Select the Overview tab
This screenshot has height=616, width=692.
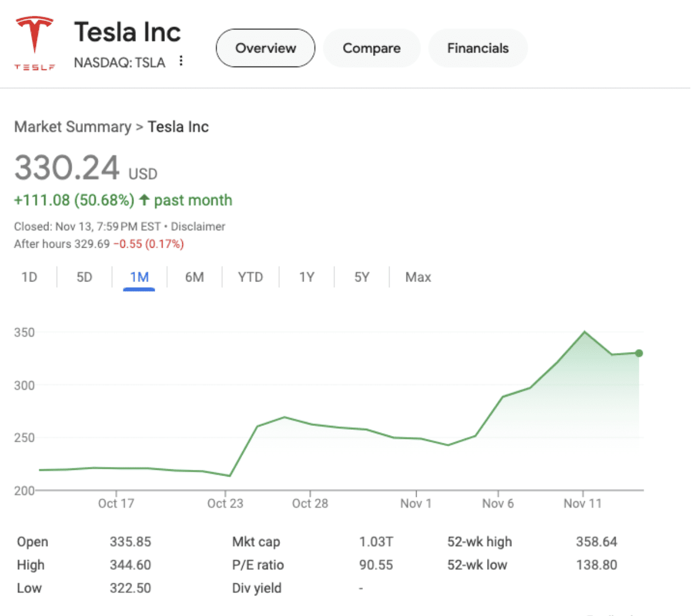(x=265, y=49)
